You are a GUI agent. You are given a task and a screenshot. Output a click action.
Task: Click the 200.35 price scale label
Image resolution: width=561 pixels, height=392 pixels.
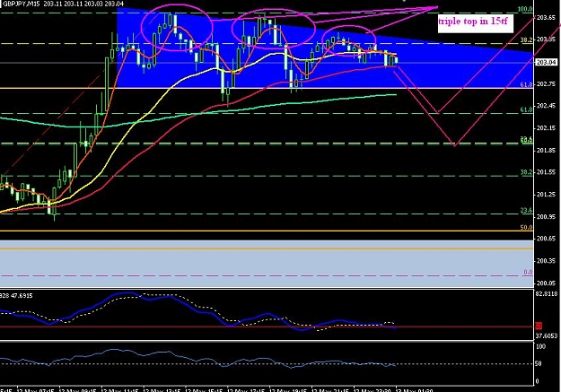[547, 261]
